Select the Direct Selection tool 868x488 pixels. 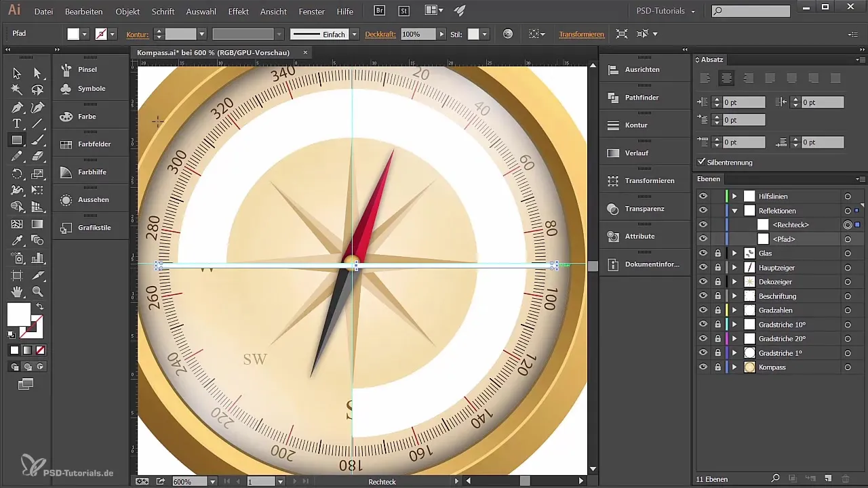(37, 73)
